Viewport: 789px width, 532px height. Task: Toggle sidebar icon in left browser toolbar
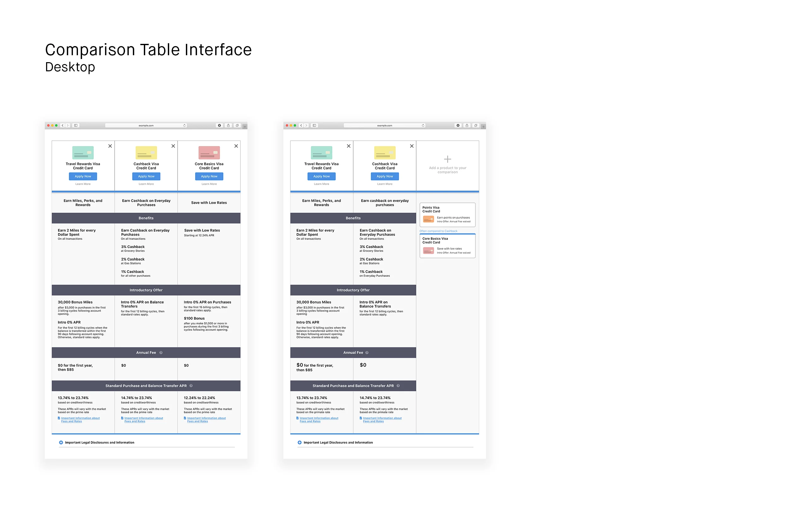pyautogui.click(x=76, y=126)
